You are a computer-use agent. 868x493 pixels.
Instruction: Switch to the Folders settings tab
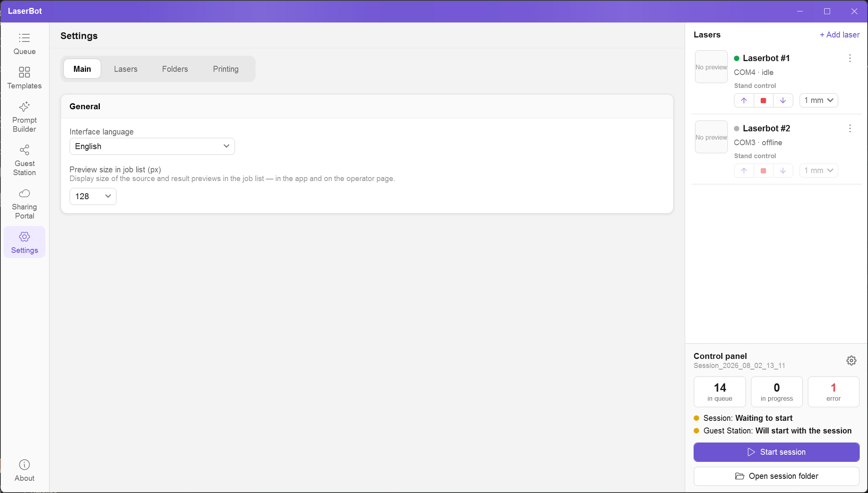click(x=175, y=69)
